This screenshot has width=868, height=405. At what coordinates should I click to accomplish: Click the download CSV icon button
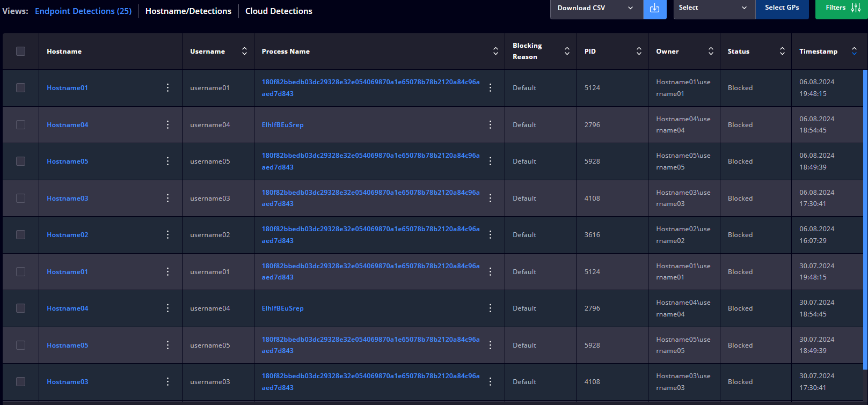[654, 8]
